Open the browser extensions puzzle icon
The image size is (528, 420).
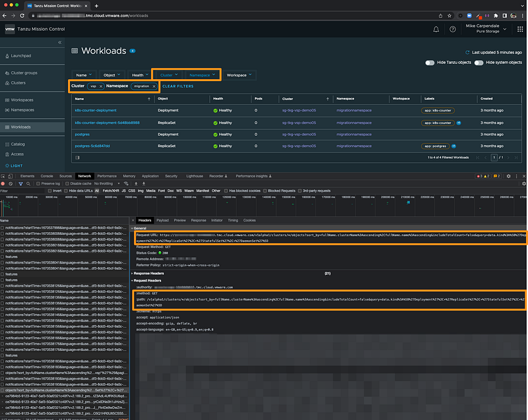tap(496, 15)
